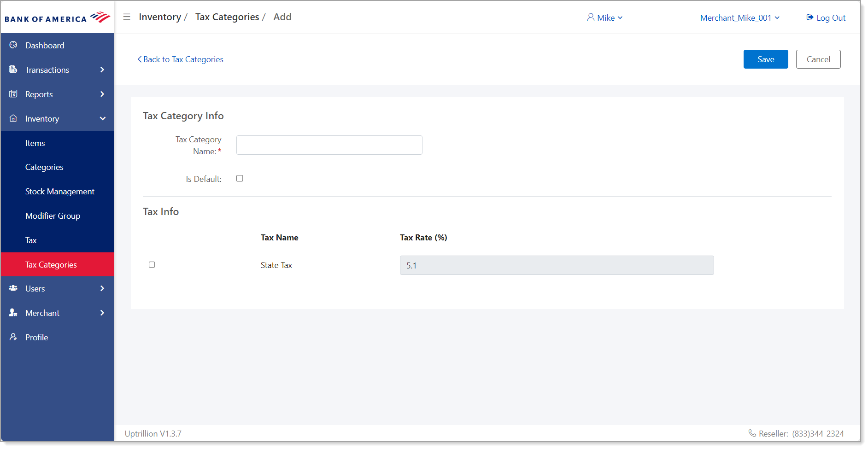Collapse the Inventory submenu chevron

click(102, 118)
